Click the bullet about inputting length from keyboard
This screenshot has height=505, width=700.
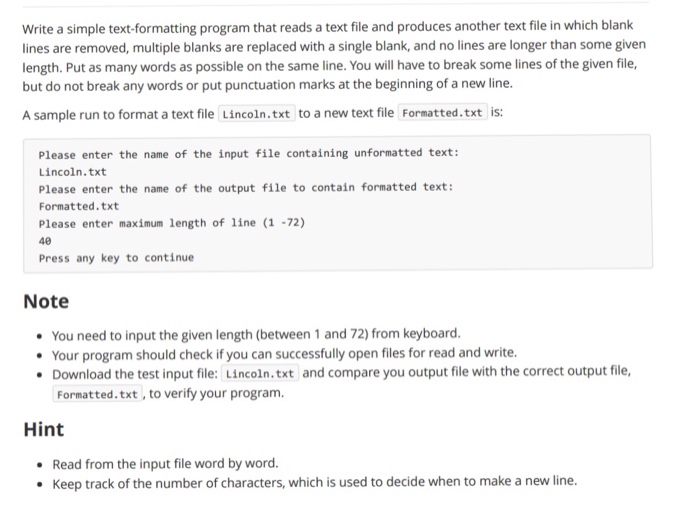pos(256,334)
